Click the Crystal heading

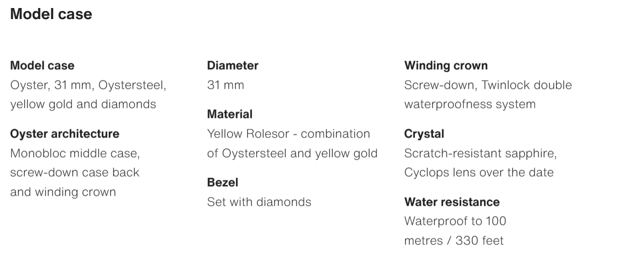(424, 134)
